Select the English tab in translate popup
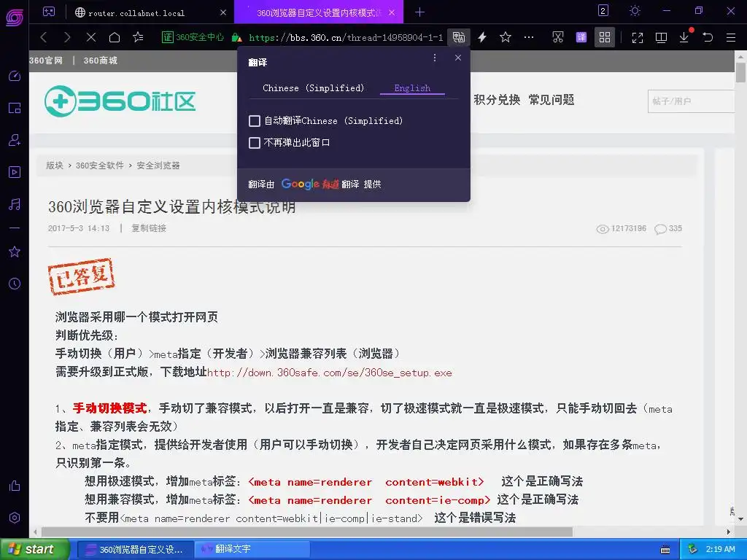747x560 pixels. (x=412, y=88)
